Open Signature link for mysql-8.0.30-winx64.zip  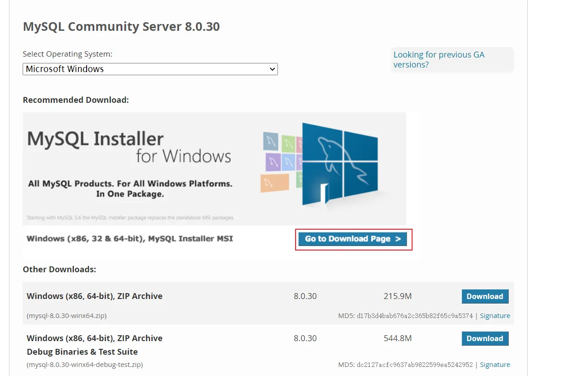[x=495, y=316]
